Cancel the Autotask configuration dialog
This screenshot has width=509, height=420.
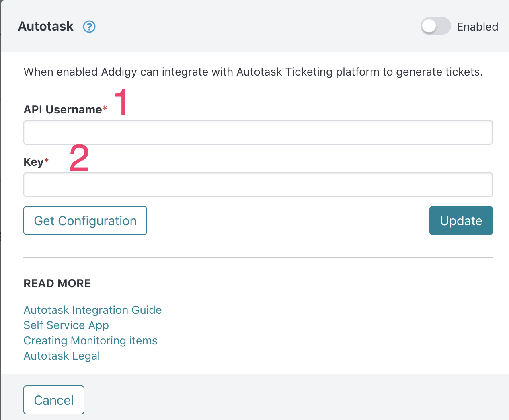(x=53, y=399)
